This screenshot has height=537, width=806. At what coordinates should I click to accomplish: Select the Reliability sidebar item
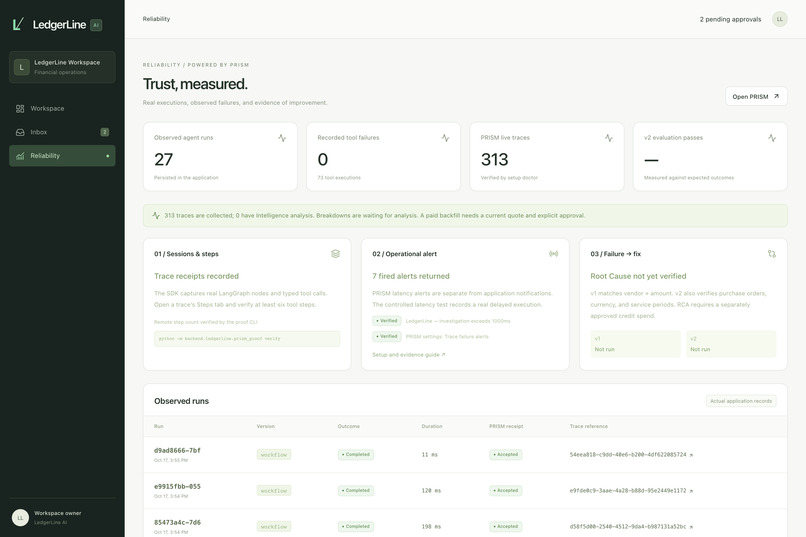tap(62, 156)
